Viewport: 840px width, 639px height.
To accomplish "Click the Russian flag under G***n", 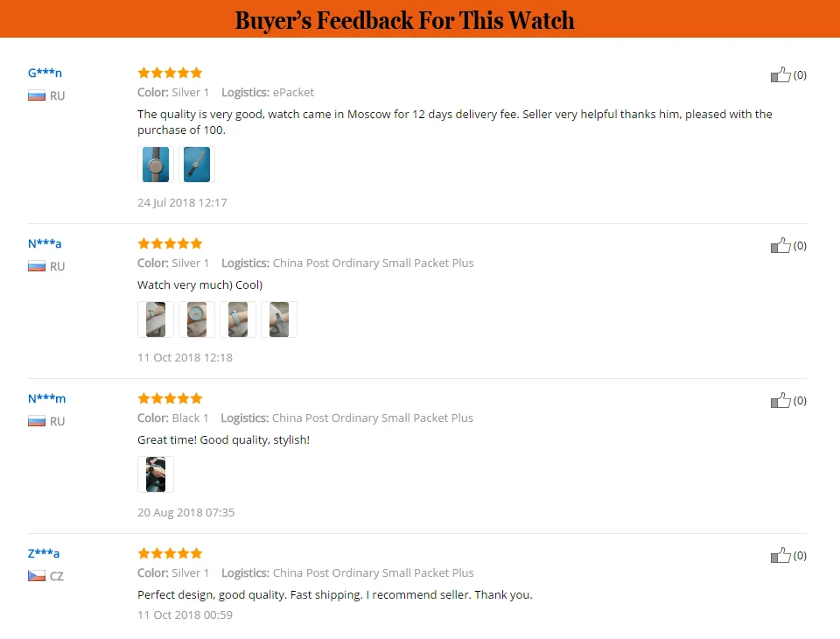I will (x=37, y=96).
